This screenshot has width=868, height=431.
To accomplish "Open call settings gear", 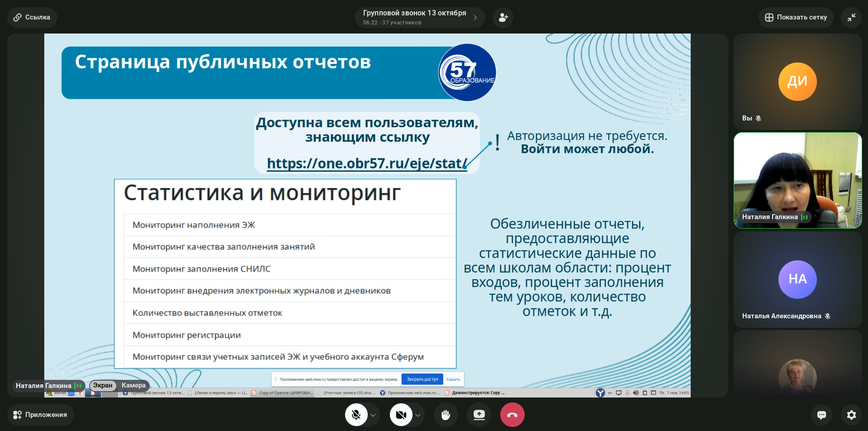I will [851, 415].
